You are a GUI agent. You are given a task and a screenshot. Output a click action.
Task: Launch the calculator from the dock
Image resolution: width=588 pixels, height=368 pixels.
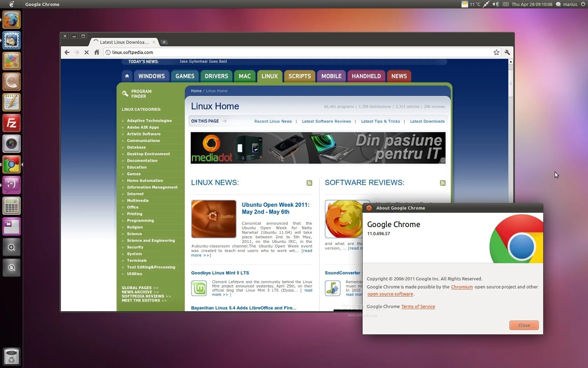pos(12,206)
